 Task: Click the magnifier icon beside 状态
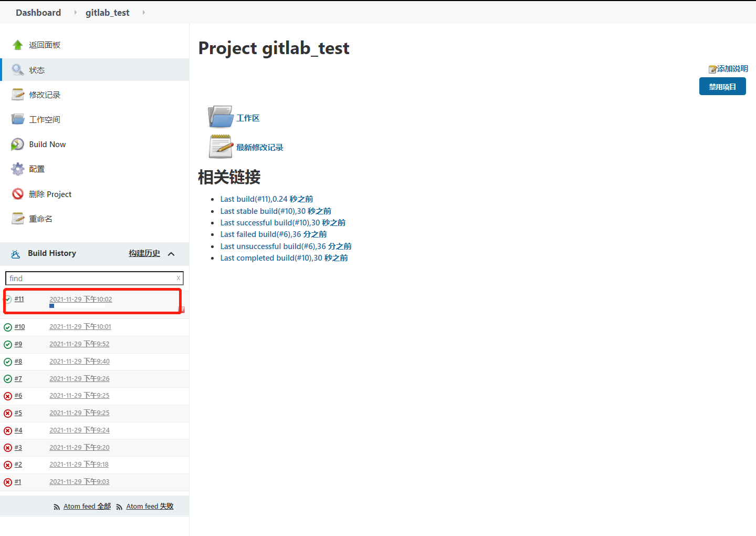click(18, 70)
